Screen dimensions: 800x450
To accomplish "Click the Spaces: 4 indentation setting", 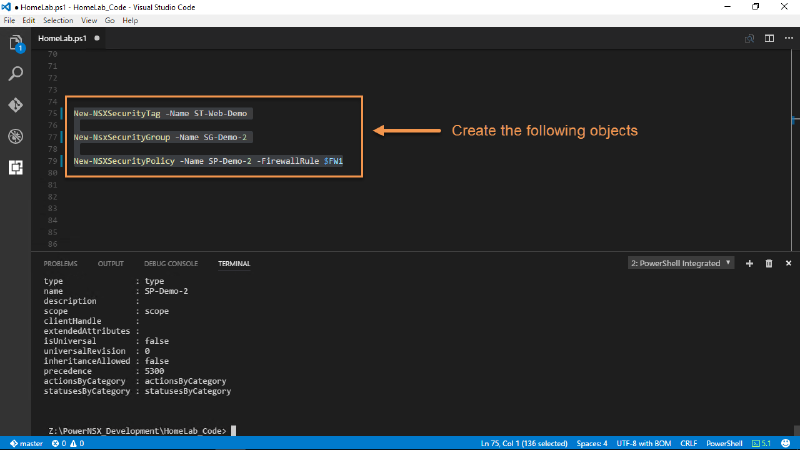I will pos(592,443).
